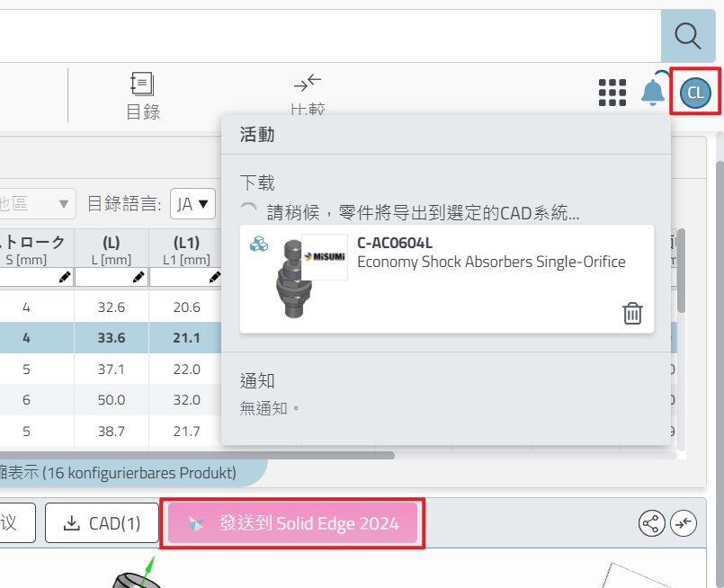Image resolution: width=724 pixels, height=588 pixels.
Task: Edit the ストローク column filter
Action: pos(65,277)
